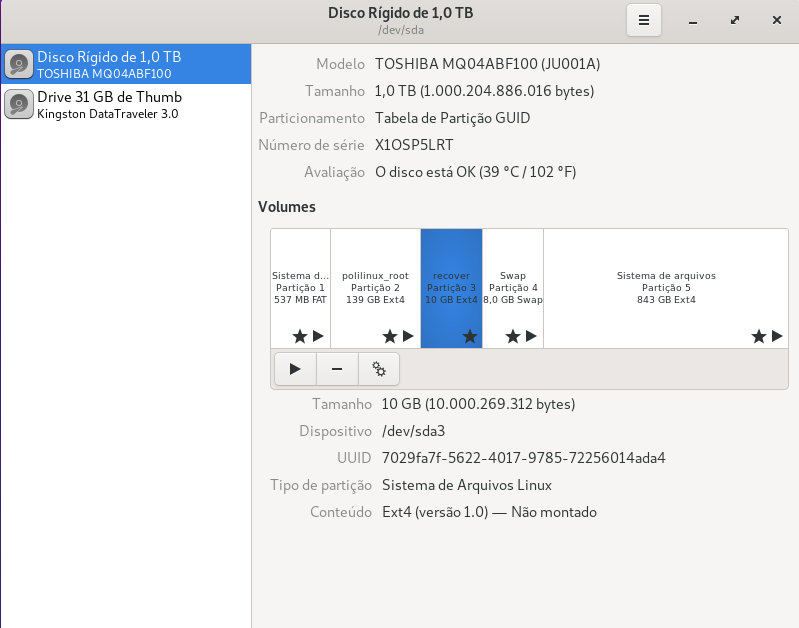799x628 pixels.
Task: Click serial number X1OSP5LRT
Action: (414, 145)
